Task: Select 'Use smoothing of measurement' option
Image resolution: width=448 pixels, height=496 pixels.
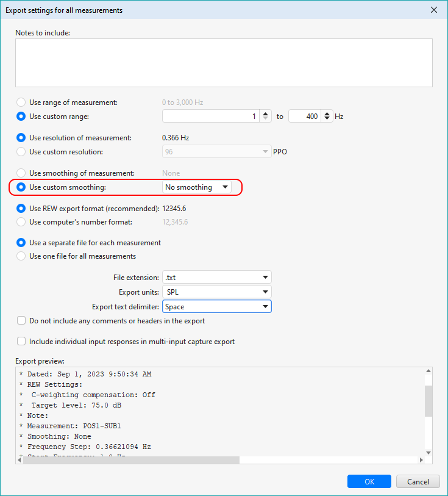Action: [21, 173]
